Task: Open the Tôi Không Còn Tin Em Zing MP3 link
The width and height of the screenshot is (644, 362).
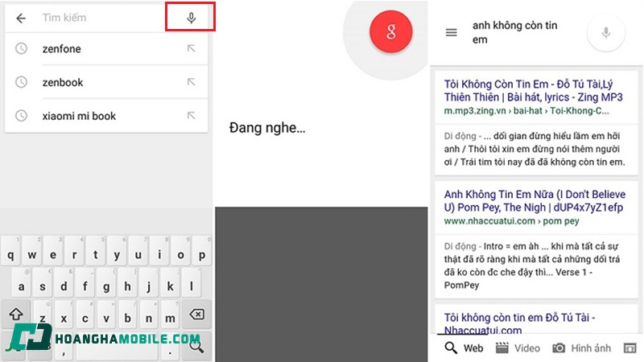Action: [533, 91]
